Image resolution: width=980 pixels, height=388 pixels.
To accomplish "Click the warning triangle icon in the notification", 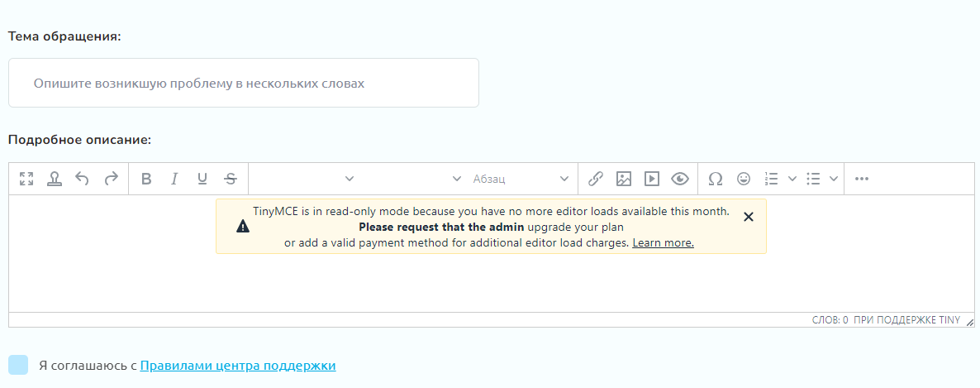I will click(x=243, y=227).
